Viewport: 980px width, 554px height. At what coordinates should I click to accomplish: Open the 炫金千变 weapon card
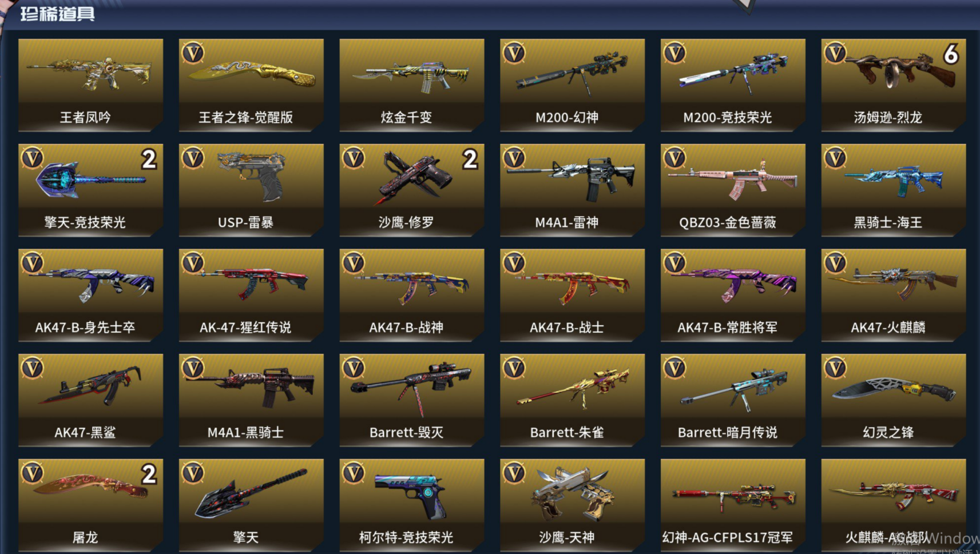412,85
